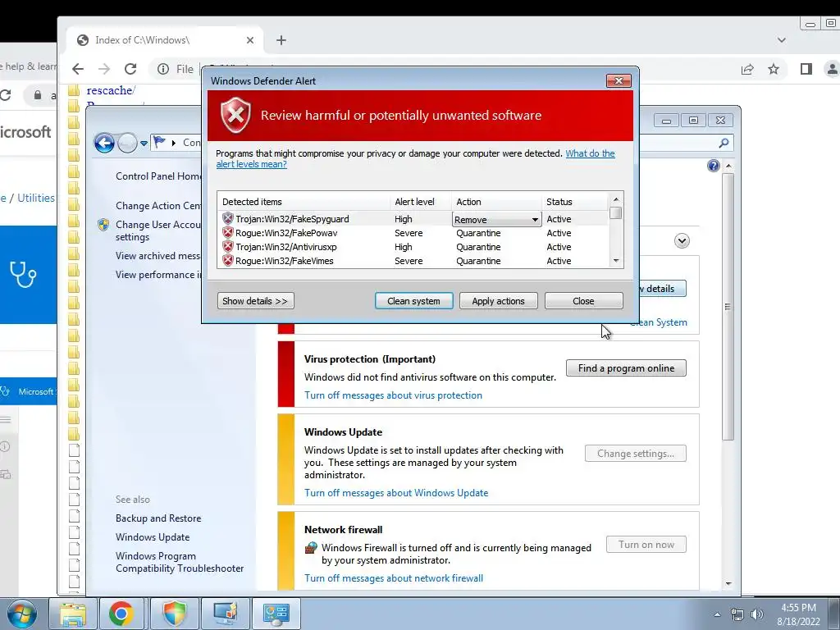Open the Windows Start menu

coord(21,614)
